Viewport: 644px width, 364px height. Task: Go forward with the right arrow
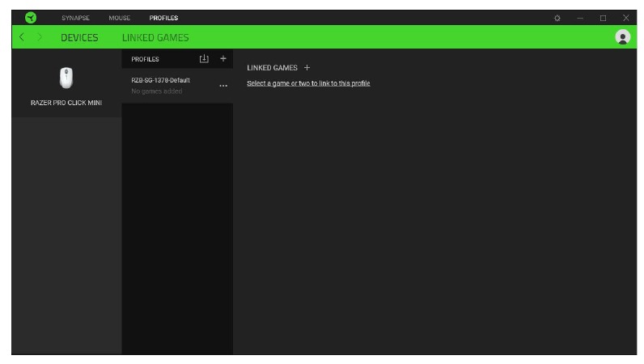pos(40,37)
